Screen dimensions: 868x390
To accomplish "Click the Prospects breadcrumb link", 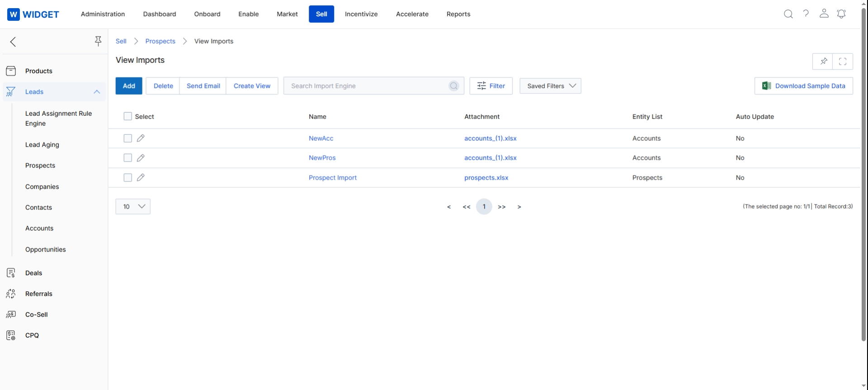I will pyautogui.click(x=160, y=41).
